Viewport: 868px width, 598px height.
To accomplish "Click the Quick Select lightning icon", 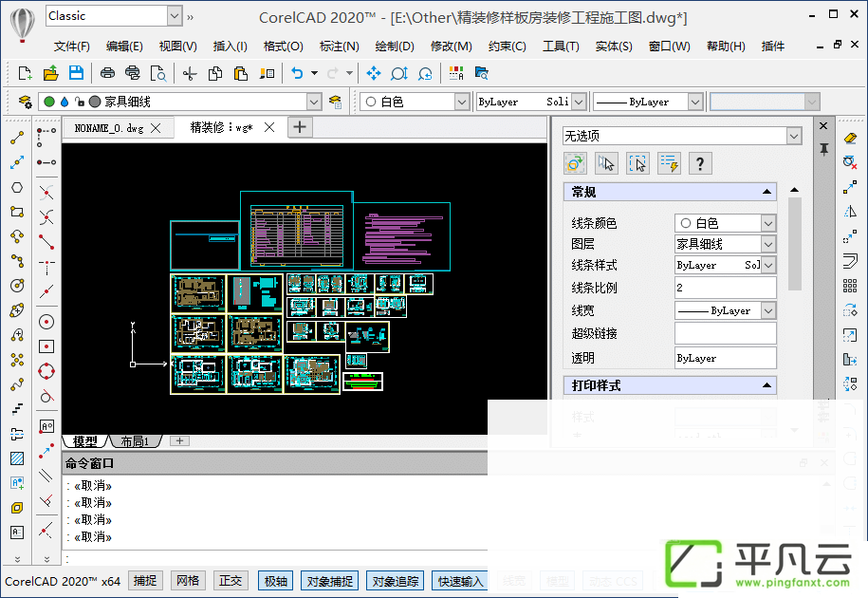I will tap(670, 163).
